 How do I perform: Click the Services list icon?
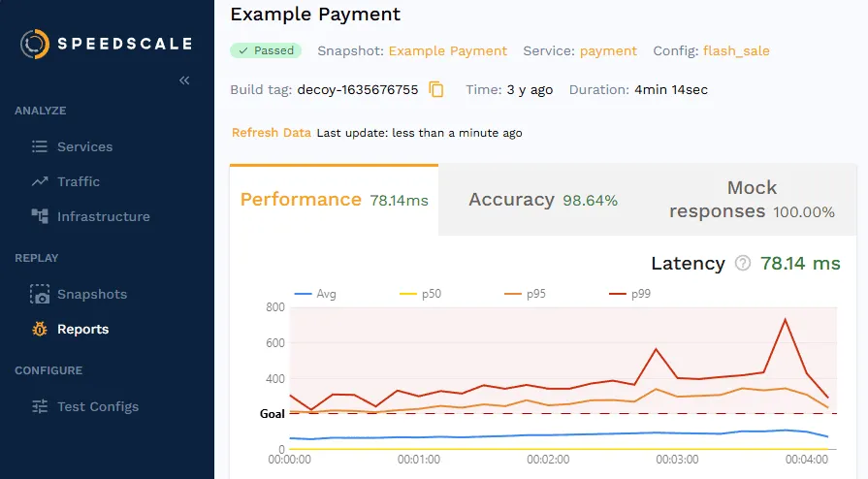[x=40, y=146]
